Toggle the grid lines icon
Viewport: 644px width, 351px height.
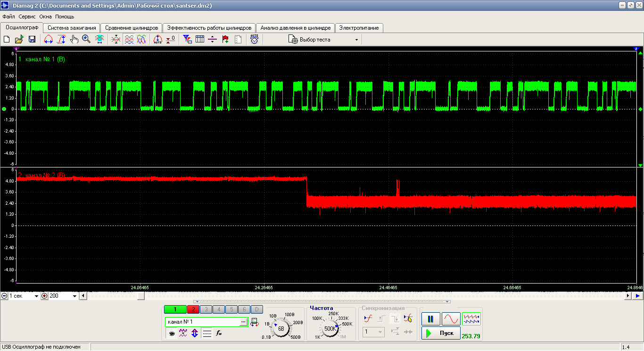point(207,333)
